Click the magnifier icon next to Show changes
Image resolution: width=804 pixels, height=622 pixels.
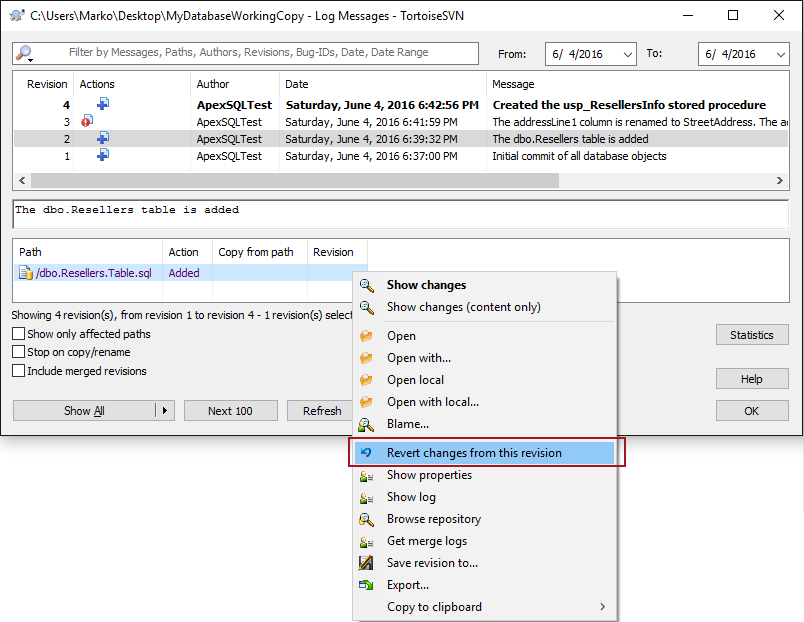point(366,285)
